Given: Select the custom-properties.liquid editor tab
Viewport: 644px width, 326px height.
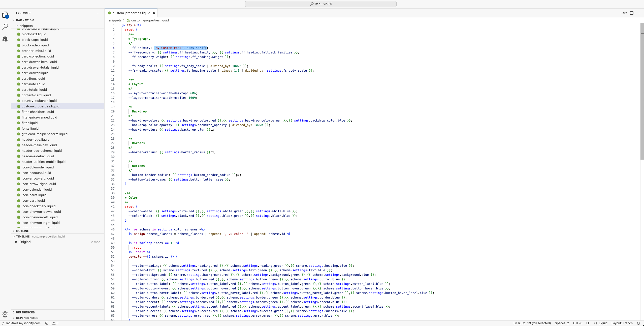Looking at the screenshot, I should (x=131, y=13).
